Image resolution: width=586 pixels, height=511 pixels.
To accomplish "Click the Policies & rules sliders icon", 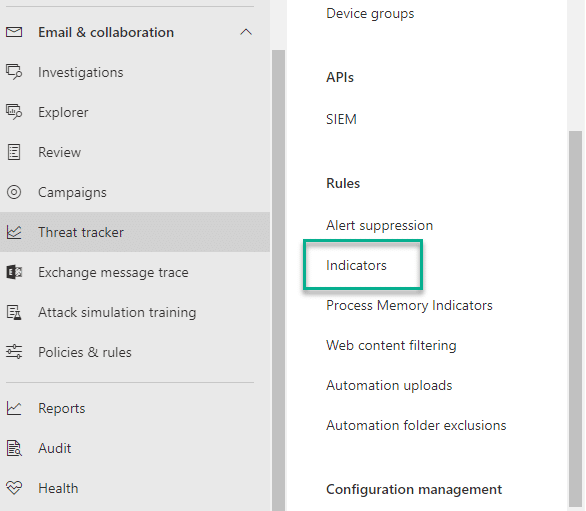I will coord(14,352).
